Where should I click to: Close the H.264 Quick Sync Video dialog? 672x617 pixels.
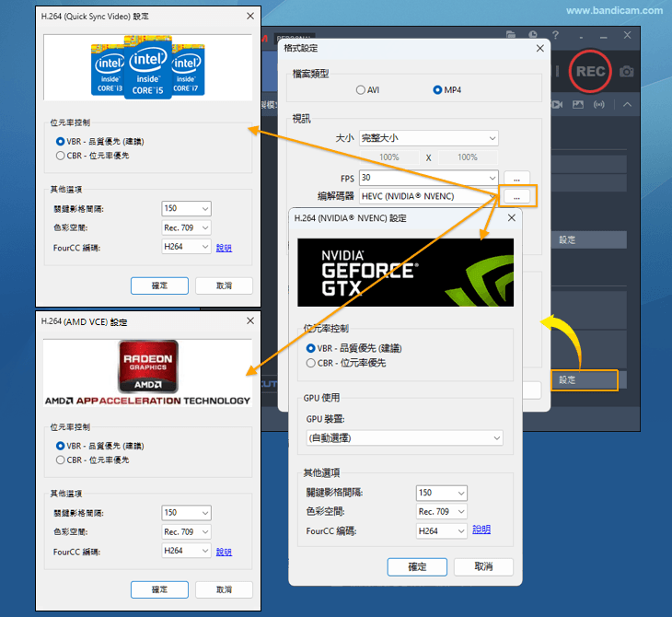pos(250,16)
